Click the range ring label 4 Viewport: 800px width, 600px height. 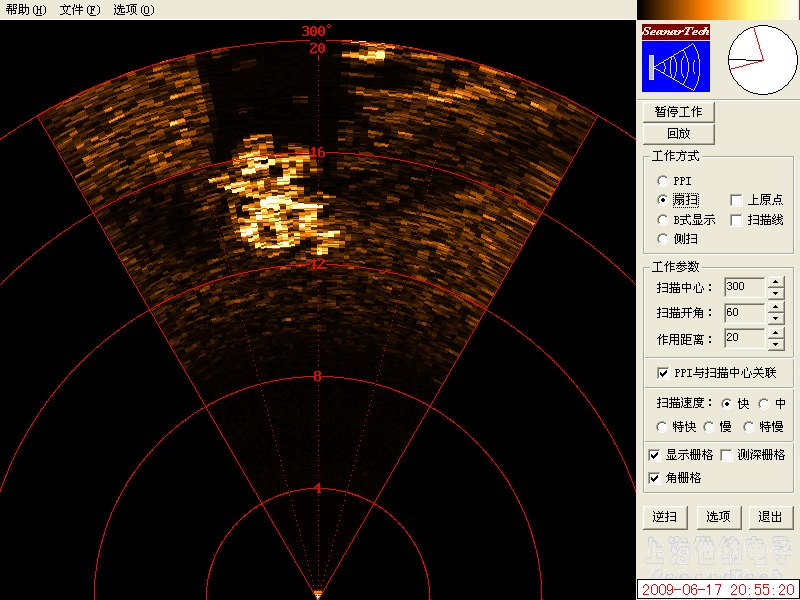[317, 488]
